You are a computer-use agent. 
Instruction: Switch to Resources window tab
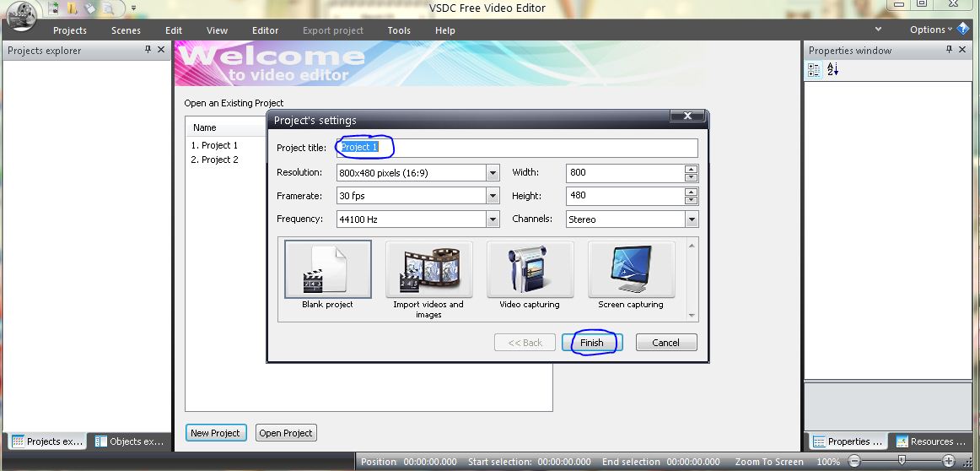pyautogui.click(x=931, y=441)
